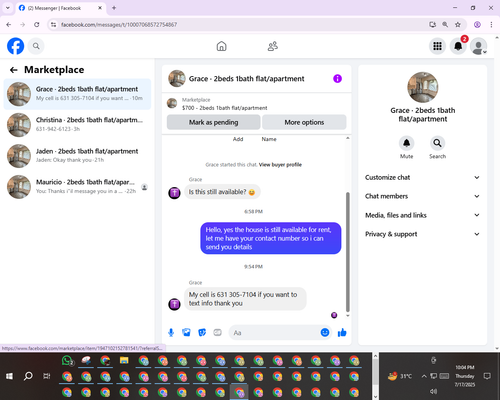500x400 pixels.
Task: Click the message 'Is this still available?'
Action: click(222, 192)
